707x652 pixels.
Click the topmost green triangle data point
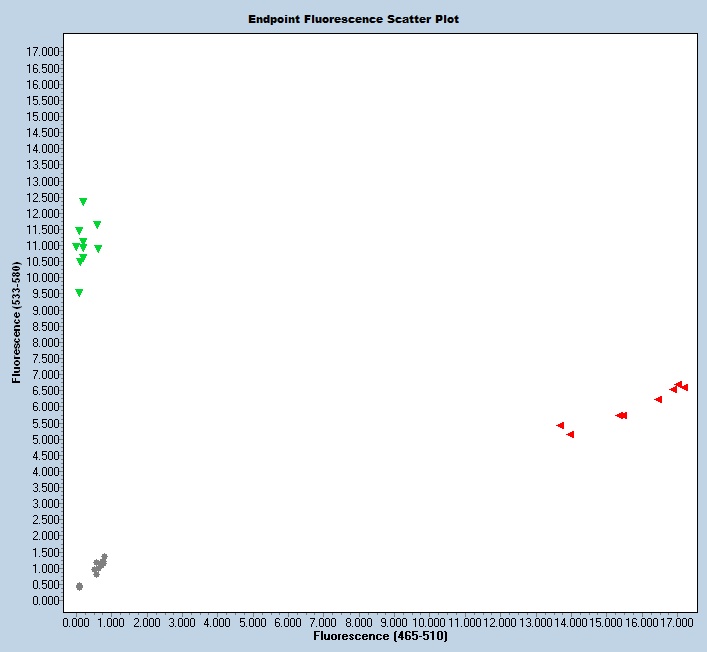(83, 202)
